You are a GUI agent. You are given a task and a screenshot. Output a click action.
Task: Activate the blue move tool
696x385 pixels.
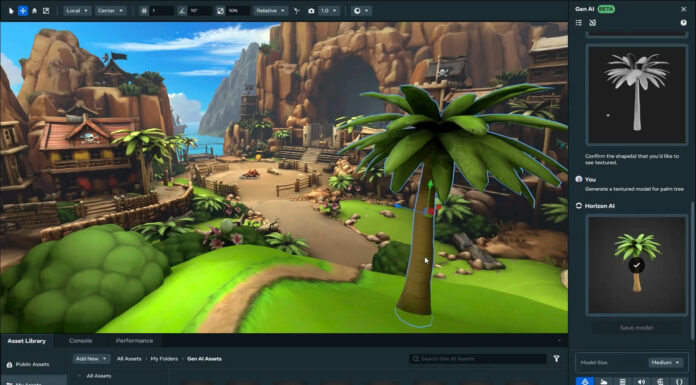23,11
